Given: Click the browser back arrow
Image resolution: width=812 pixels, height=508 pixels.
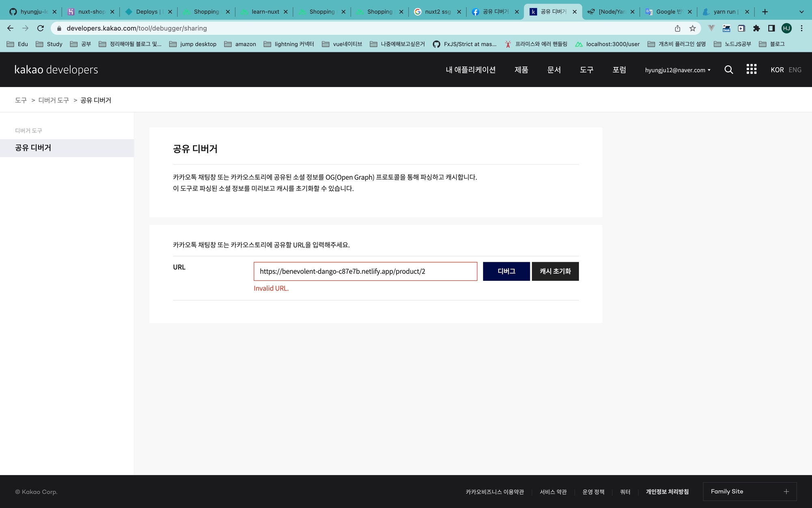Looking at the screenshot, I should [x=11, y=28].
